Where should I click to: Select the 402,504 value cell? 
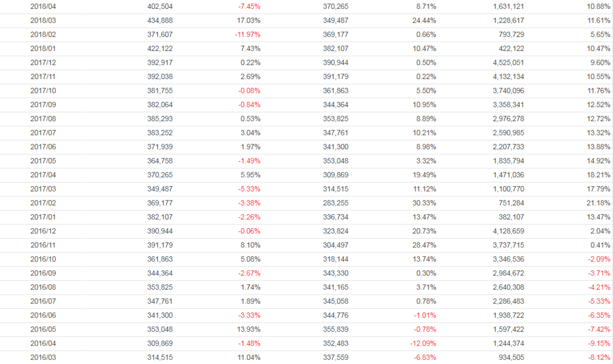point(160,7)
